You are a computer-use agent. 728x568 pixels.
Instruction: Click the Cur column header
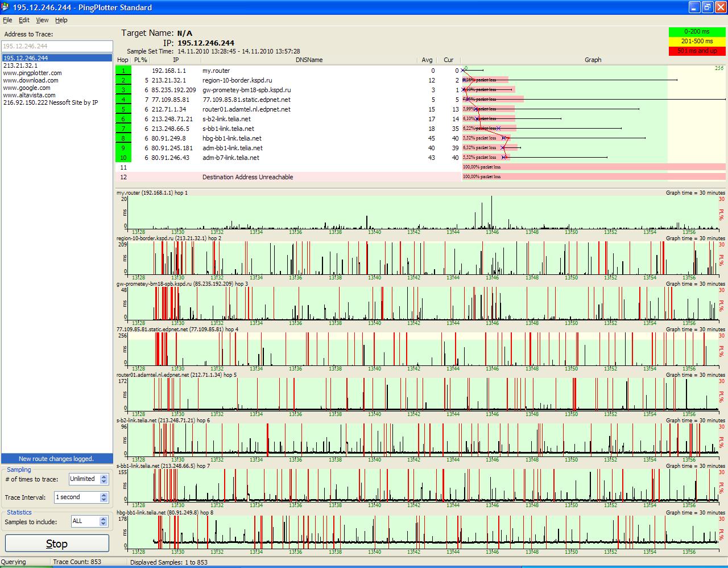click(449, 60)
